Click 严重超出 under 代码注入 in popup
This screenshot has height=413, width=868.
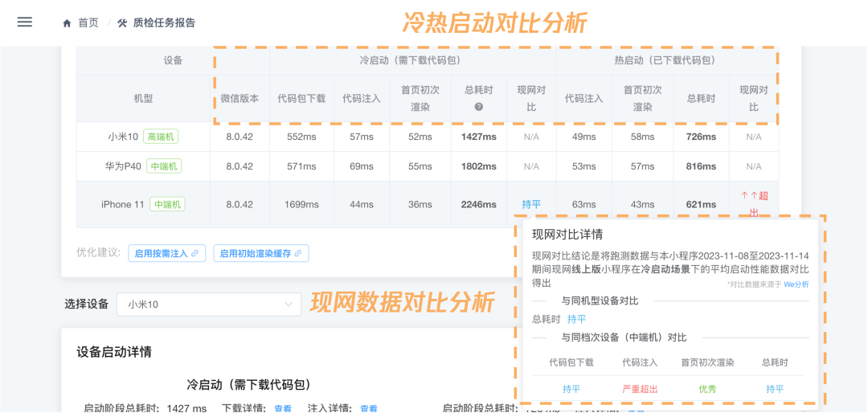click(640, 389)
